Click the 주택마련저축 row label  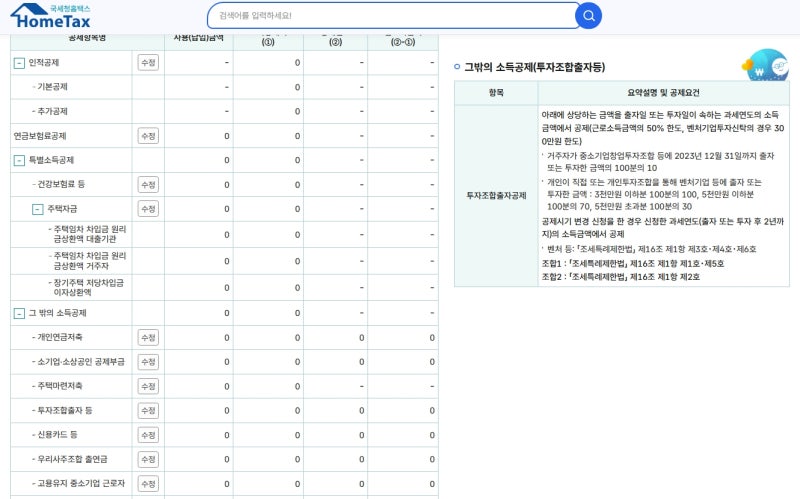60,386
